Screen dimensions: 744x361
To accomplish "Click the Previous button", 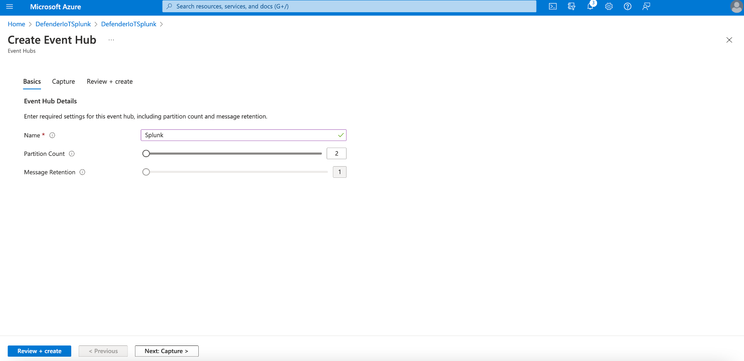I will point(103,351).
